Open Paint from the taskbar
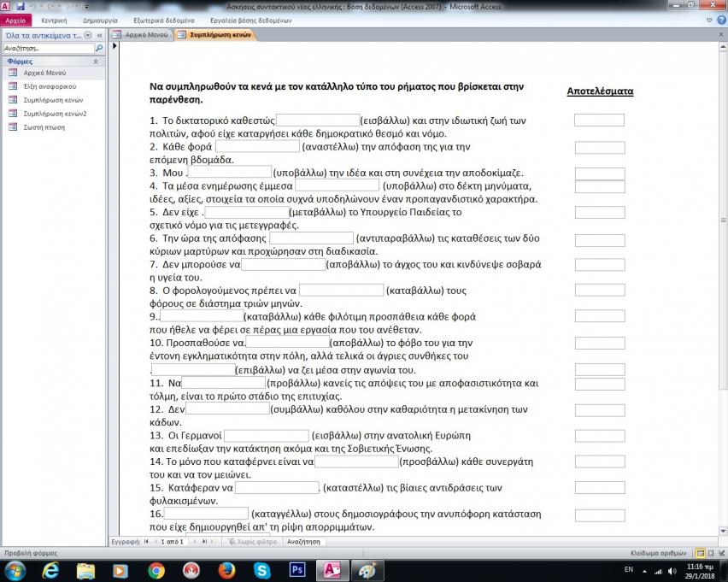728x582 pixels. (367, 570)
